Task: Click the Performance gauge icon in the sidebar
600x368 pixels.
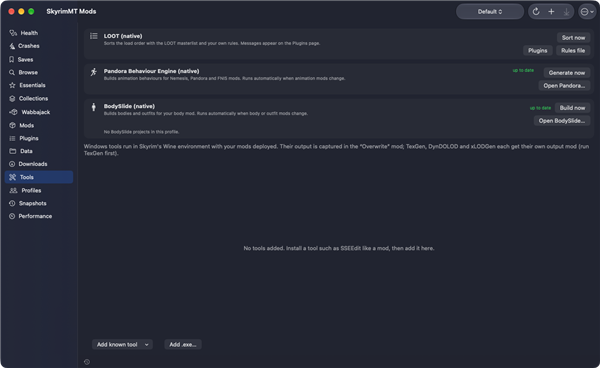Action: (12, 216)
